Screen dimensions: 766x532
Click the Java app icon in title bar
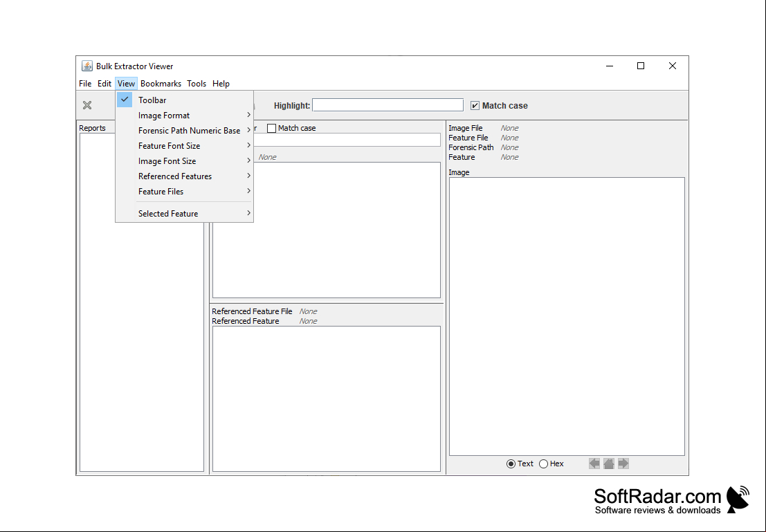click(87, 66)
